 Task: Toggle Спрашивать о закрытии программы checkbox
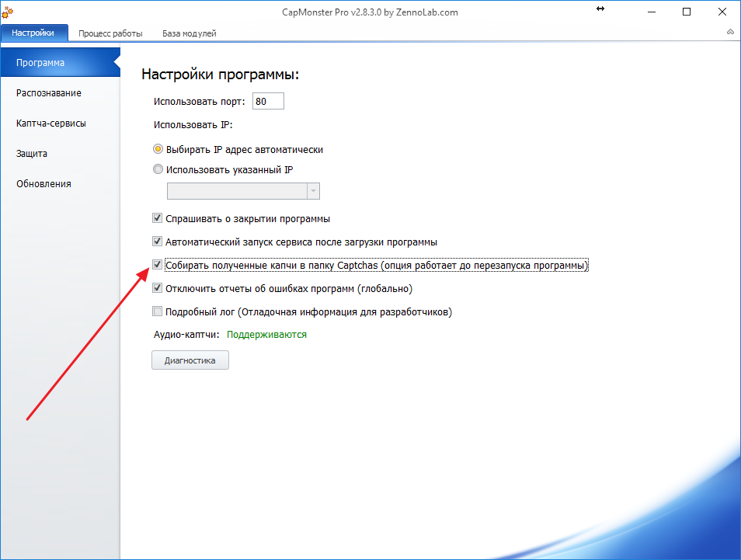158,218
